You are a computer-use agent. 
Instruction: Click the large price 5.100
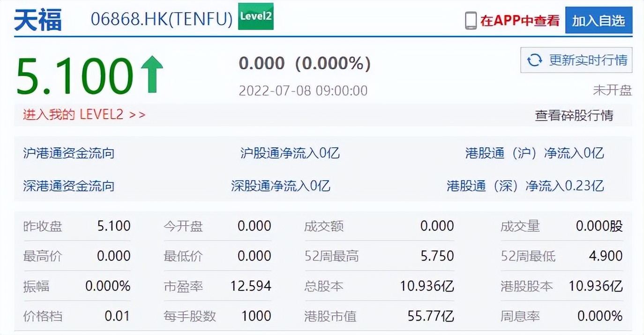tap(75, 75)
